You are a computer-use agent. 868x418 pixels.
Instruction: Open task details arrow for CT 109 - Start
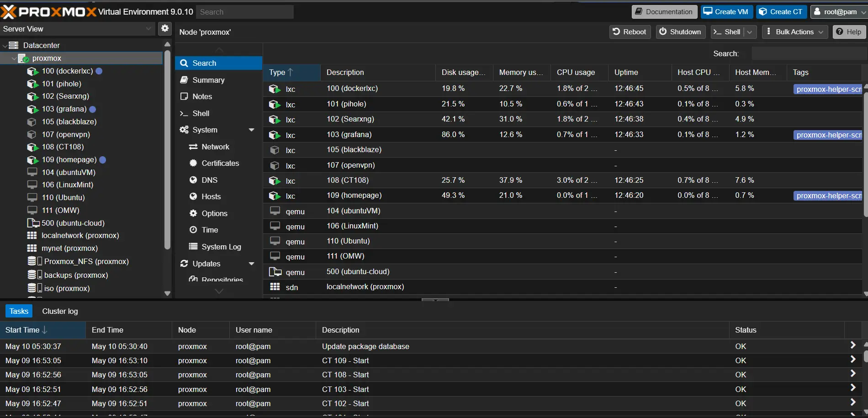coord(852,360)
